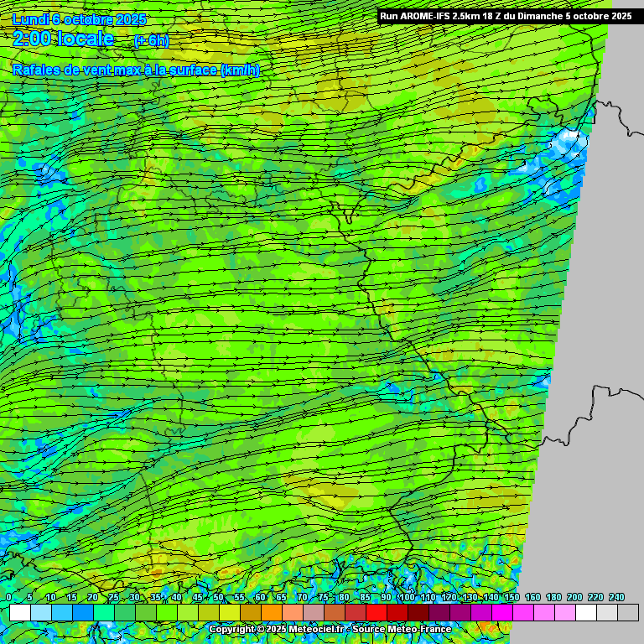Click the grey legend swatch labeled 240

(x=627, y=613)
